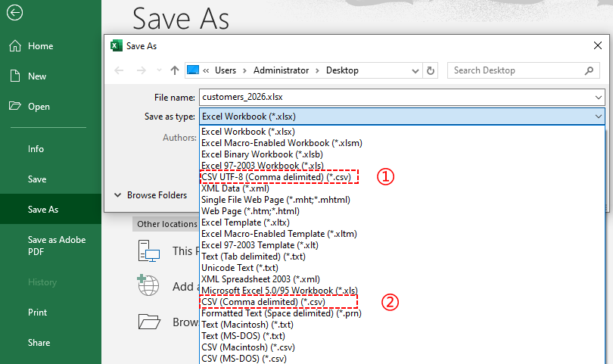Image resolution: width=613 pixels, height=364 pixels.
Task: Expand the File name dropdown arrow
Action: coord(599,97)
